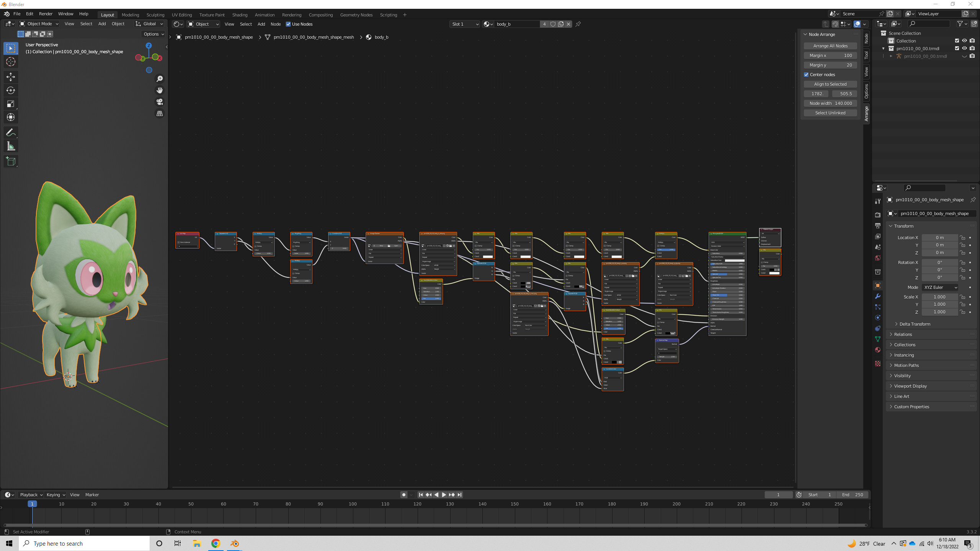This screenshot has height=551, width=980.
Task: Hide pm1010_00_00.trmdl collection with eye icon
Action: [x=965, y=49]
